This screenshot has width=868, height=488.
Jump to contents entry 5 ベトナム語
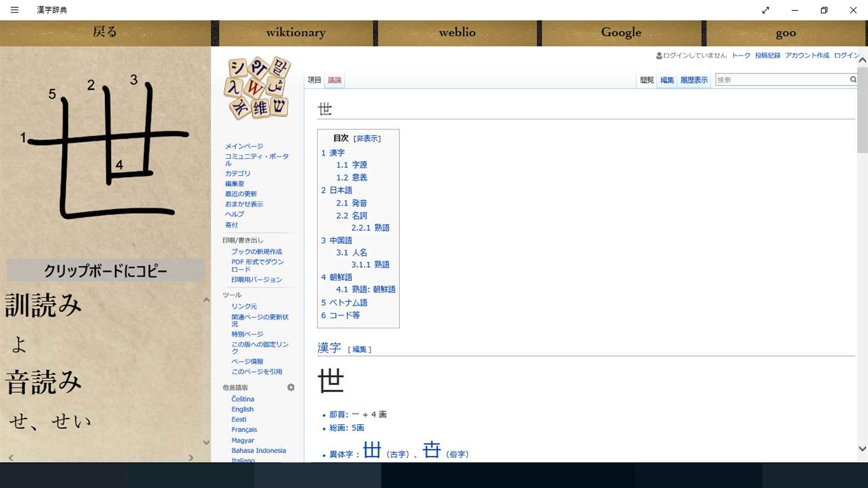point(344,302)
